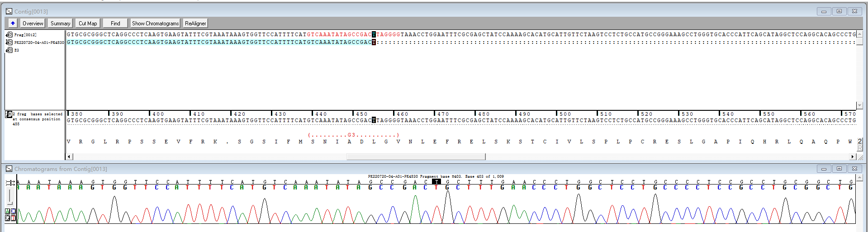
Task: Maximize the Contig[0013] window
Action: pyautogui.click(x=839, y=11)
